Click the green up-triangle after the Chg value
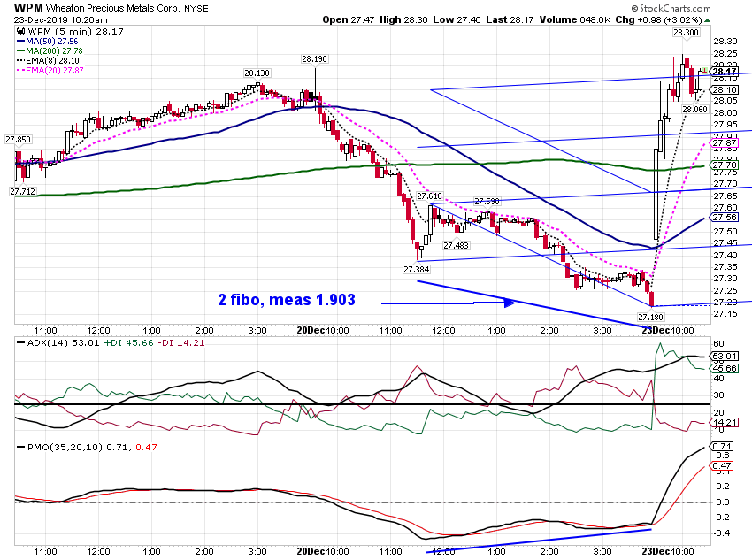 (708, 20)
